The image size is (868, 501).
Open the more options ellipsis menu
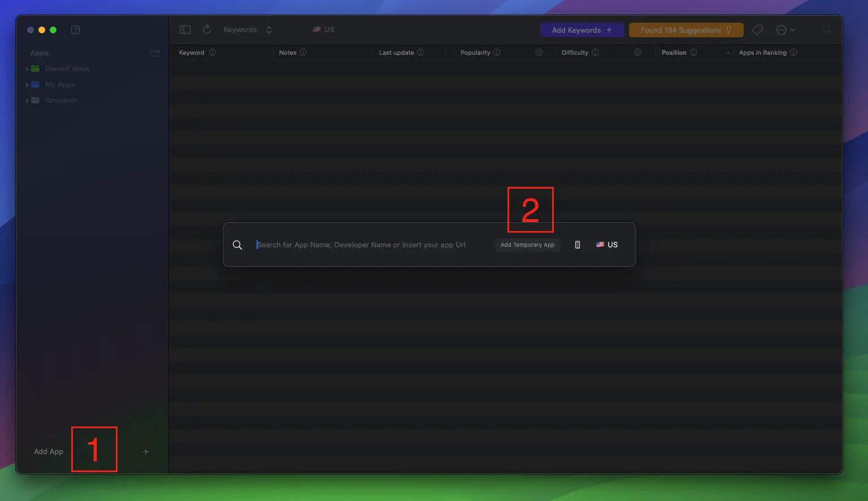(785, 30)
